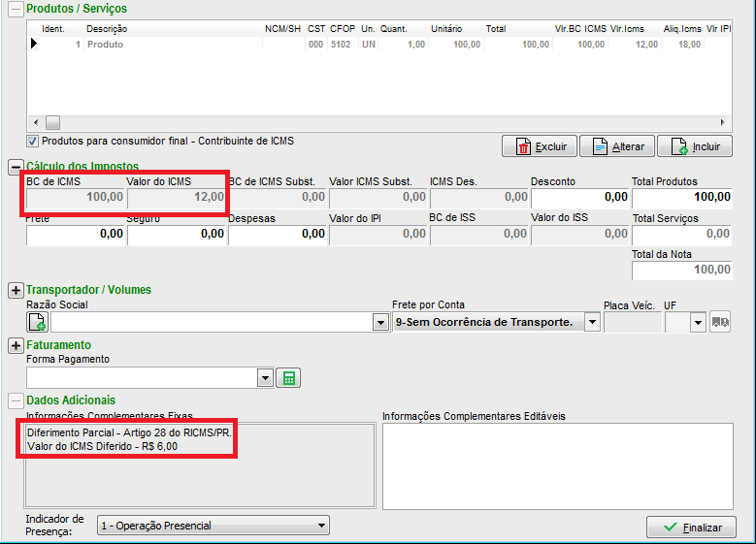Click the Alterar edit button
Viewport: 756px width, 544px height.
tap(616, 146)
